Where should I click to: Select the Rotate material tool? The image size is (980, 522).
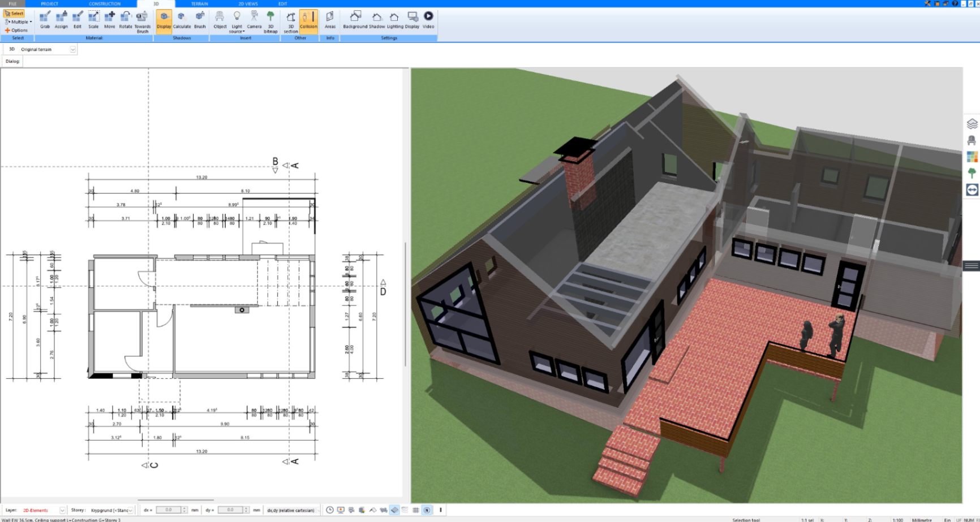[x=125, y=19]
